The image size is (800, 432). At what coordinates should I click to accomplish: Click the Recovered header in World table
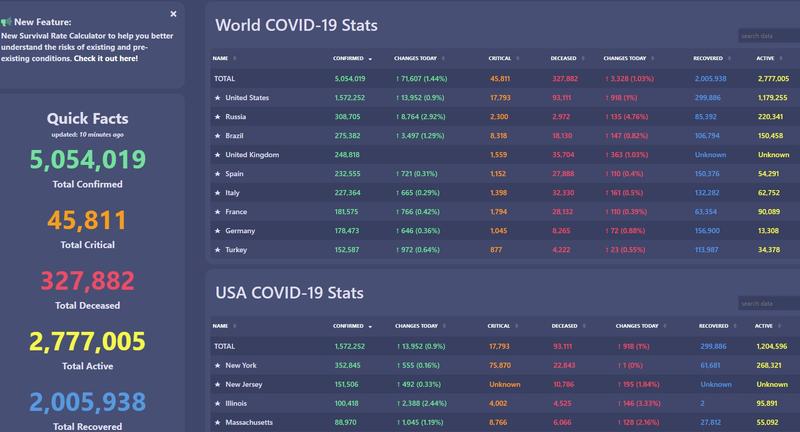pos(708,59)
